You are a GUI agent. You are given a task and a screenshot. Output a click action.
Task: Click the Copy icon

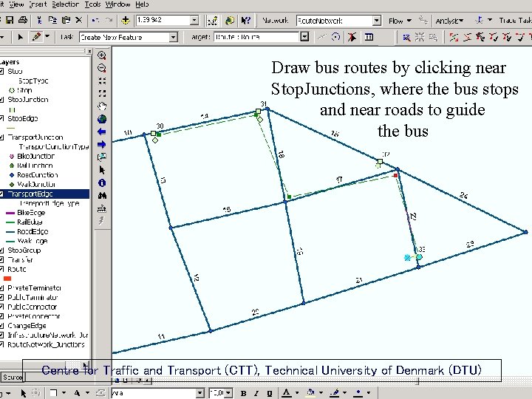(x=52, y=21)
